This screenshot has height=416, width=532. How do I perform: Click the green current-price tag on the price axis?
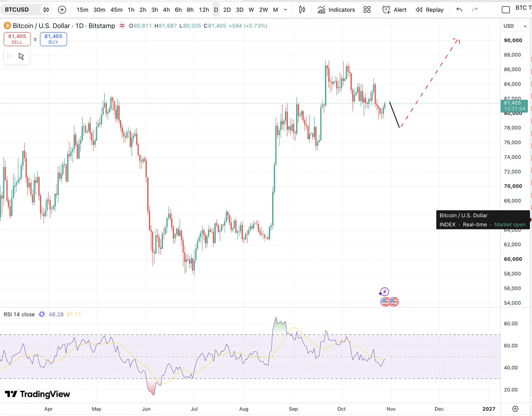coord(514,105)
